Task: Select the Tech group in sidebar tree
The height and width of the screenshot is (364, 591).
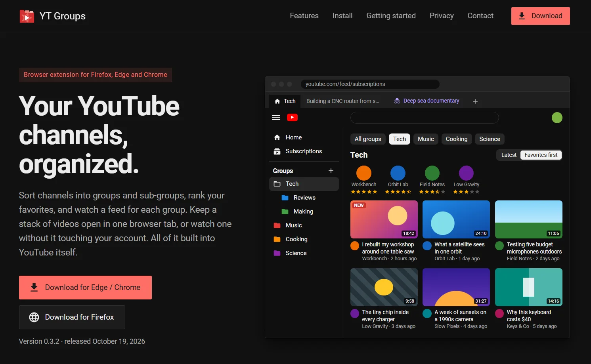Action: click(x=304, y=184)
